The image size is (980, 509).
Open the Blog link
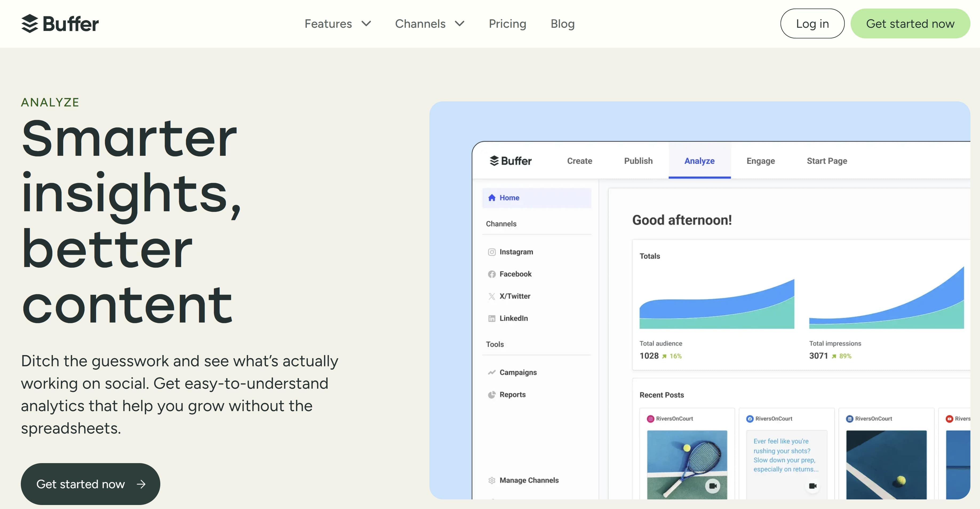(x=562, y=23)
